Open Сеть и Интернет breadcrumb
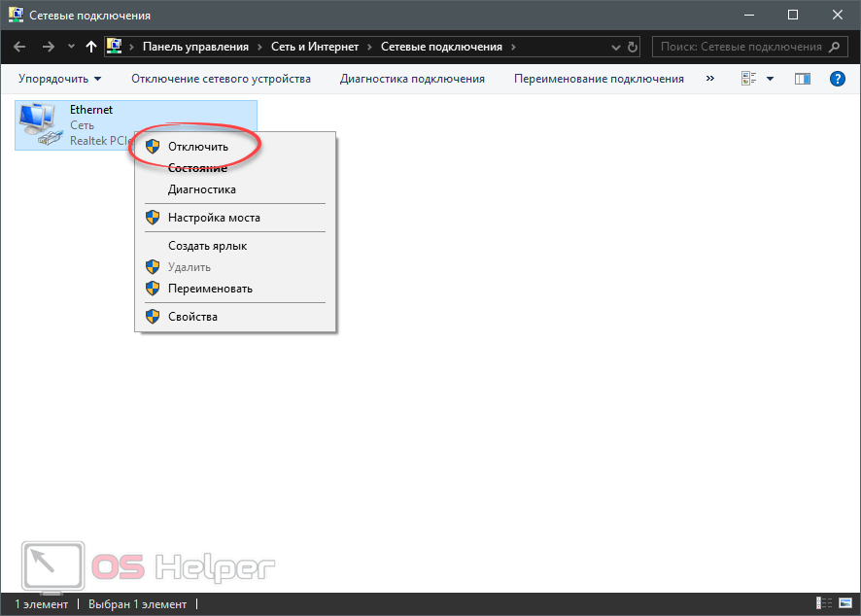Viewport: 861px width, 616px height. [x=315, y=47]
